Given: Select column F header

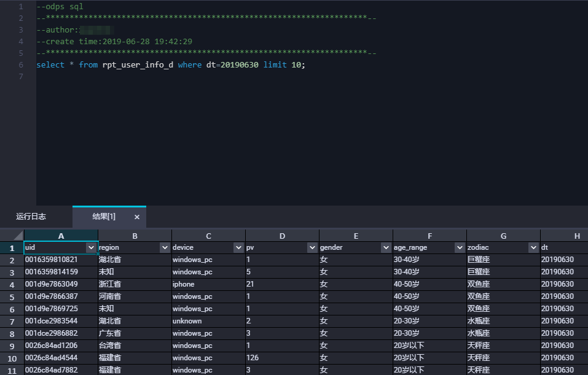Looking at the screenshot, I should pos(429,236).
